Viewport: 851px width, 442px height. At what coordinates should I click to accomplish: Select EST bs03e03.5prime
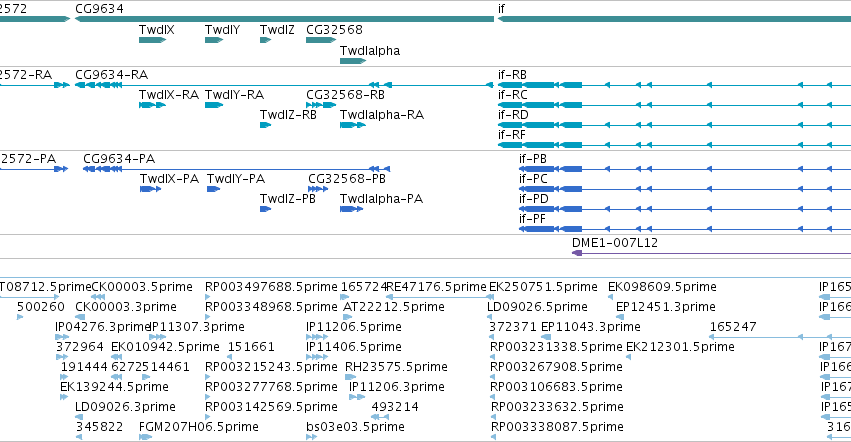355,427
